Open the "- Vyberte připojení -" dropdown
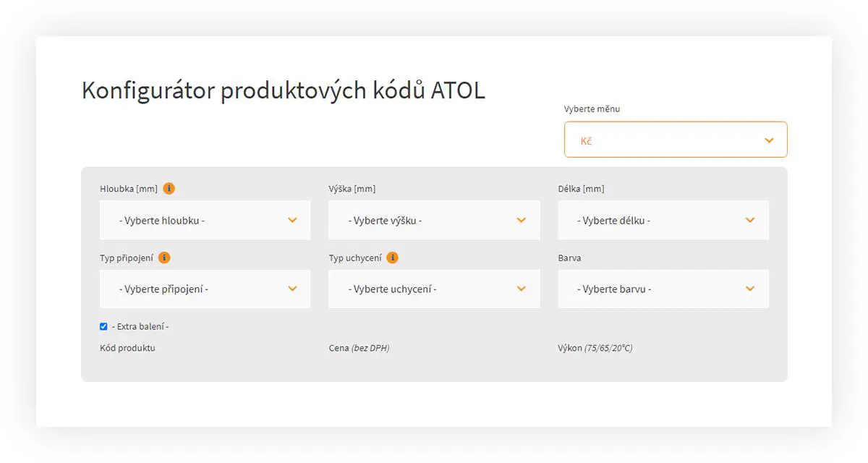 (x=205, y=289)
